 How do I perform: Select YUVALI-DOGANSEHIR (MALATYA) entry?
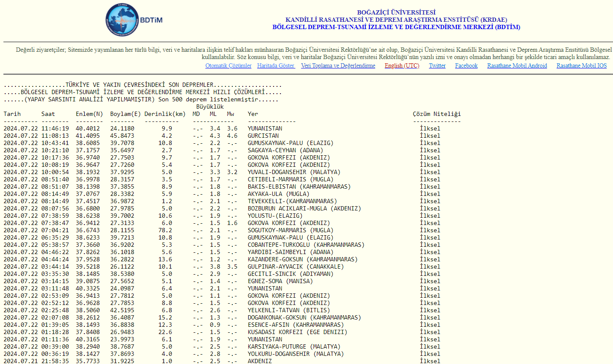294,172
